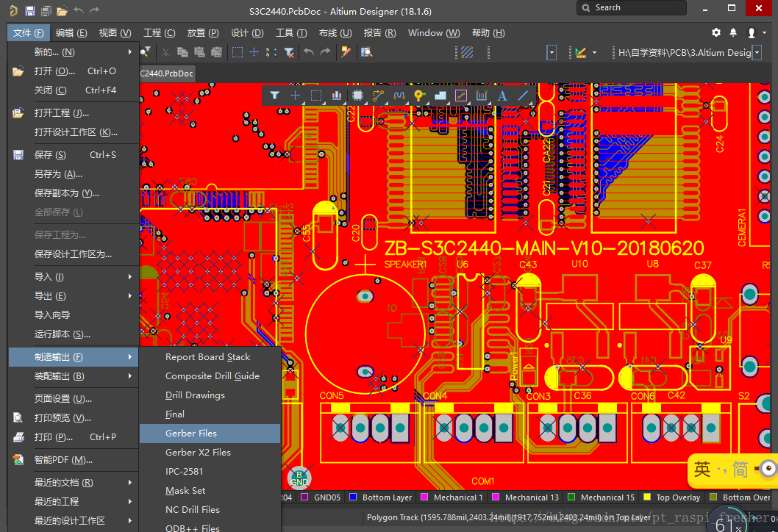The height and width of the screenshot is (532, 778).
Task: Click the hatched routing toolbar icon
Action: point(467,52)
